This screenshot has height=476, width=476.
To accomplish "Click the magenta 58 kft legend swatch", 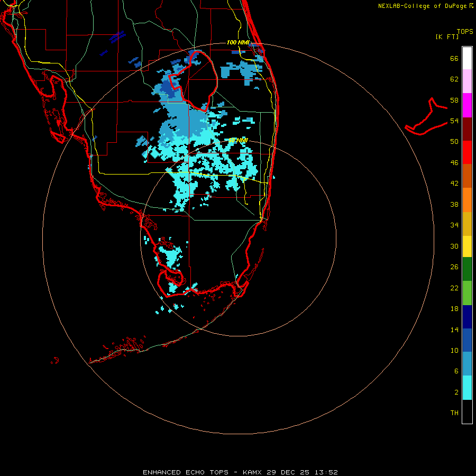I will point(467,105).
